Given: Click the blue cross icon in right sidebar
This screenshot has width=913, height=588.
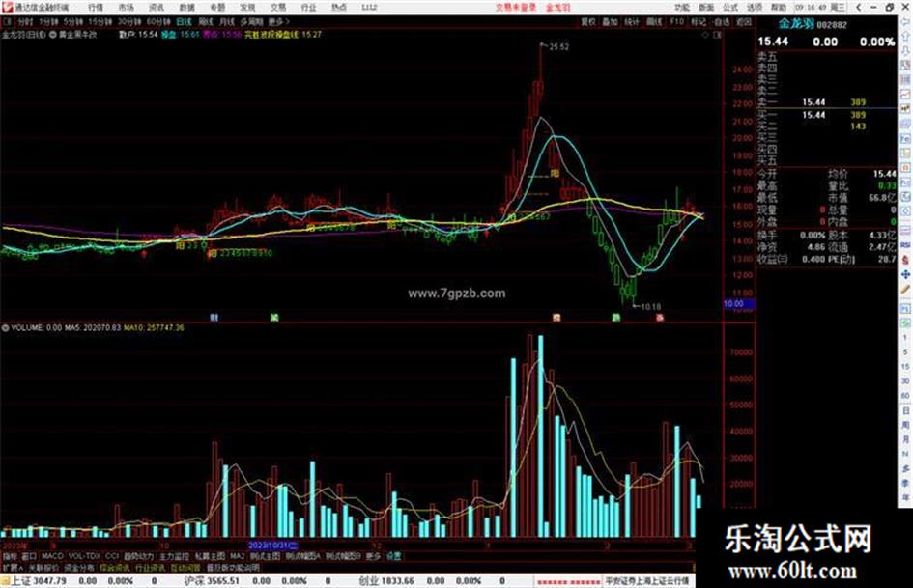Looking at the screenshot, I should tap(905, 273).
